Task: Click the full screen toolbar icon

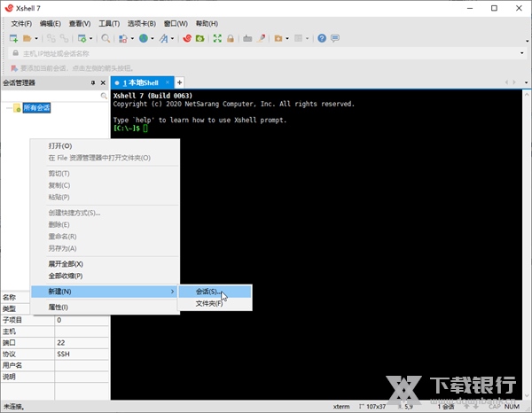Action: [x=217, y=38]
